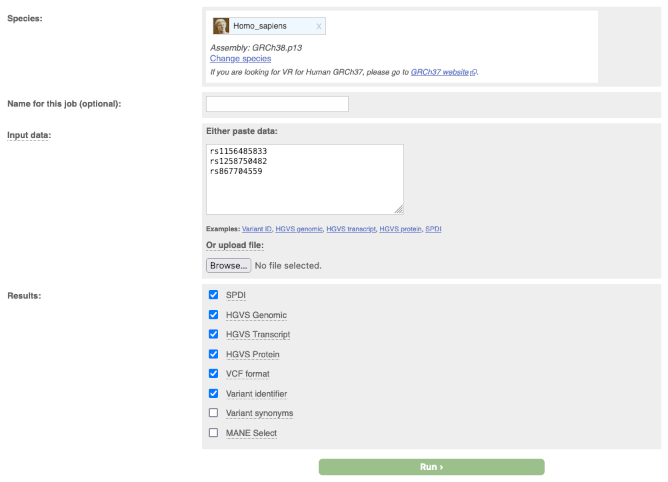Click the Browse file upload button
This screenshot has width=668, height=482.
pos(228,266)
